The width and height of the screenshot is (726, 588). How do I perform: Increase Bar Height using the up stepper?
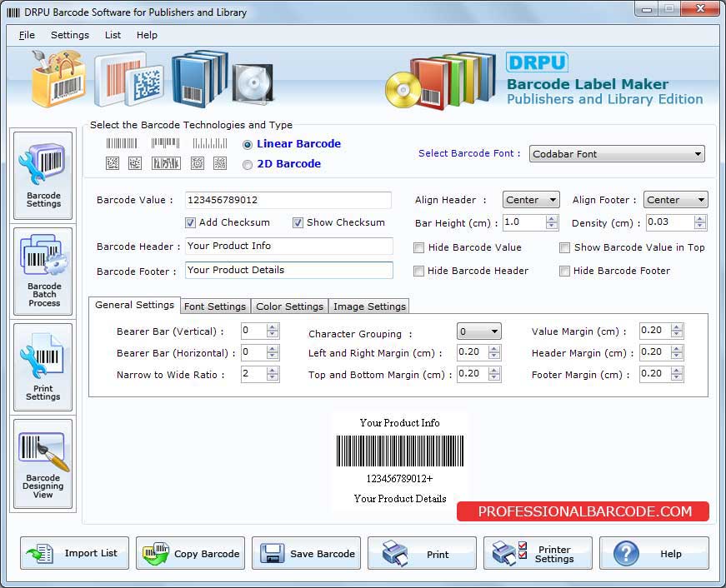551,219
